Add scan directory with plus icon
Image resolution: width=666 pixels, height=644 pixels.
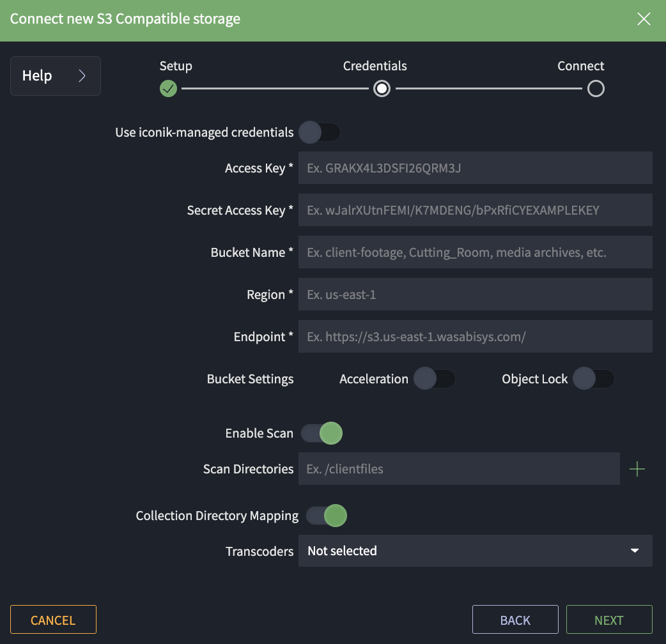pyautogui.click(x=637, y=470)
